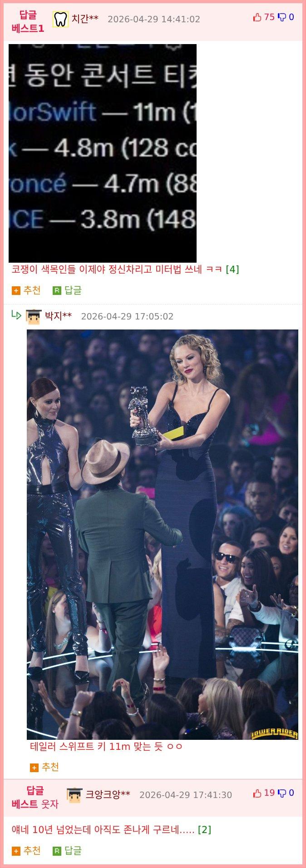Click the pixel avatar of 박지**
Screen dimensions: 306x868
click(x=34, y=316)
